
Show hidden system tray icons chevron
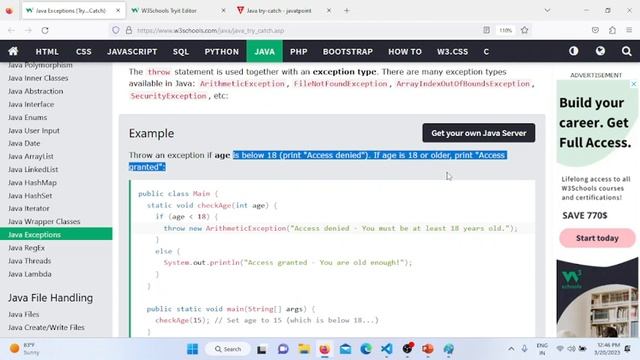click(x=511, y=349)
